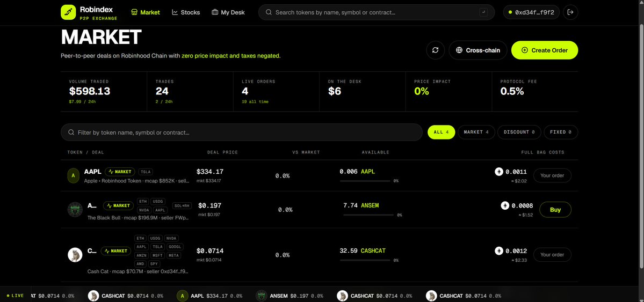
Task: Click the ANSEM availability progress bar
Action: tap(368, 215)
